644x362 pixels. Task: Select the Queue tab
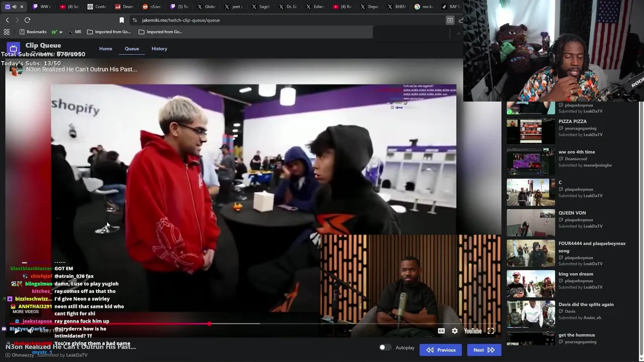tap(132, 49)
